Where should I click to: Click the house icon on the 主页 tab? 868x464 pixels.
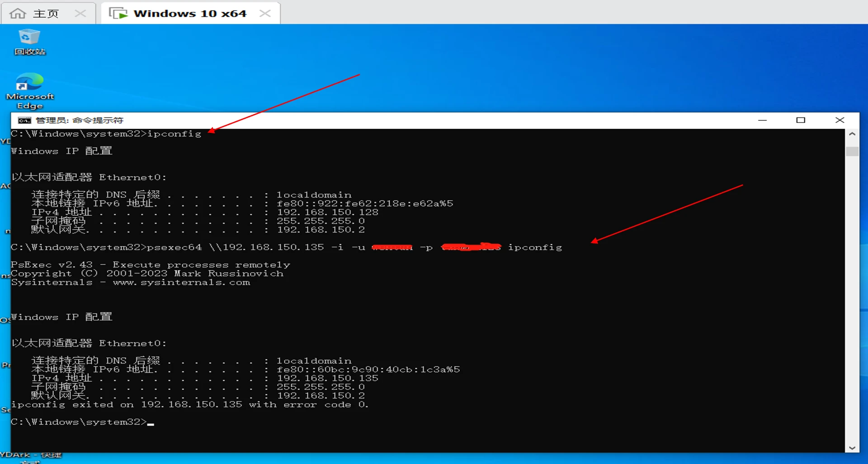click(18, 13)
